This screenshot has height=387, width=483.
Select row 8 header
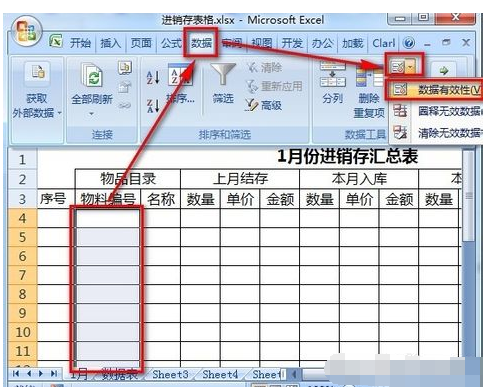22,294
